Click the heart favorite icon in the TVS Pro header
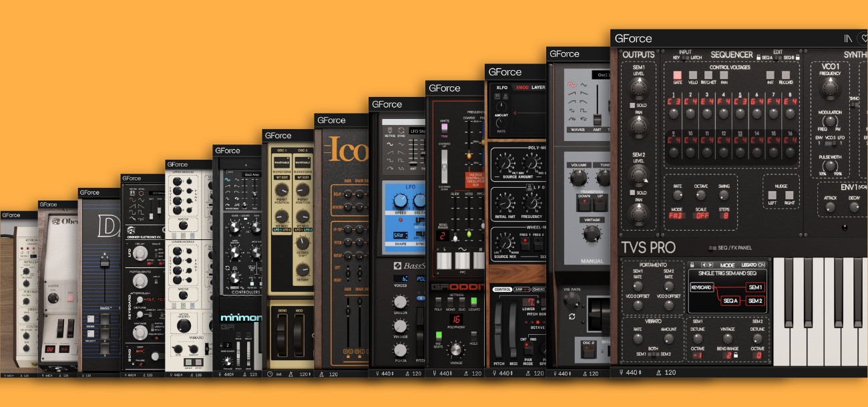The height and width of the screenshot is (407, 868). coord(863,39)
